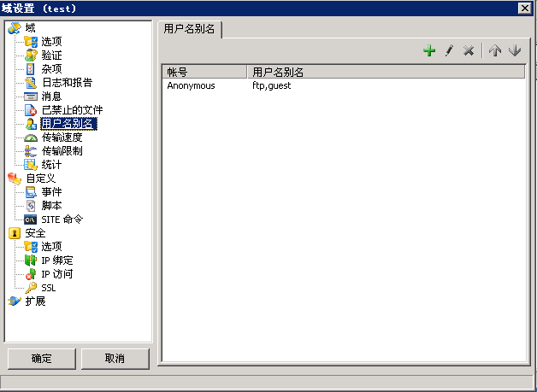Click the 已禁止的文件 blocked file icon
This screenshot has height=392, width=537.
[31, 110]
